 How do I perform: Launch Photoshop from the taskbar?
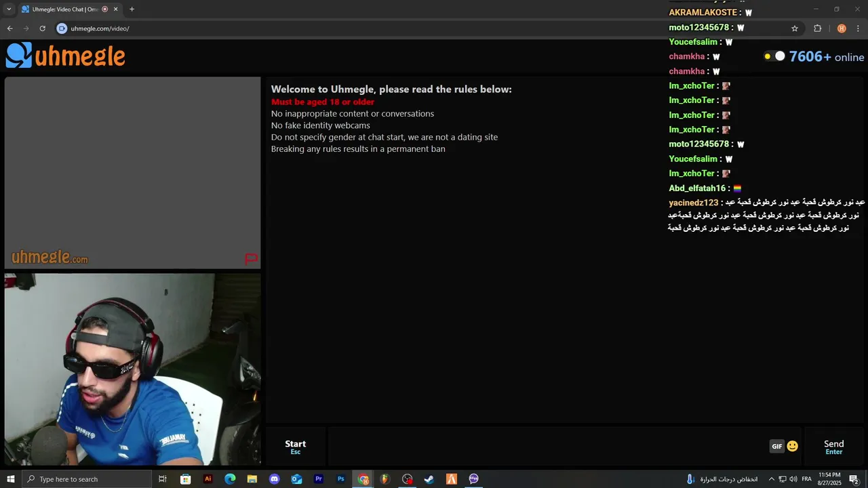[x=340, y=479]
